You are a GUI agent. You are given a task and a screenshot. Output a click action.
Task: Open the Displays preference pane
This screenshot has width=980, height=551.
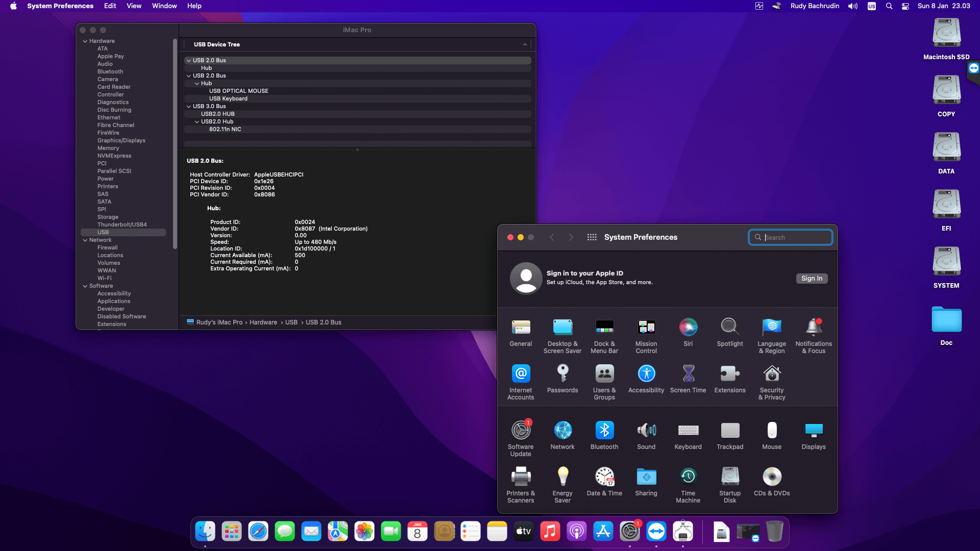click(x=814, y=431)
